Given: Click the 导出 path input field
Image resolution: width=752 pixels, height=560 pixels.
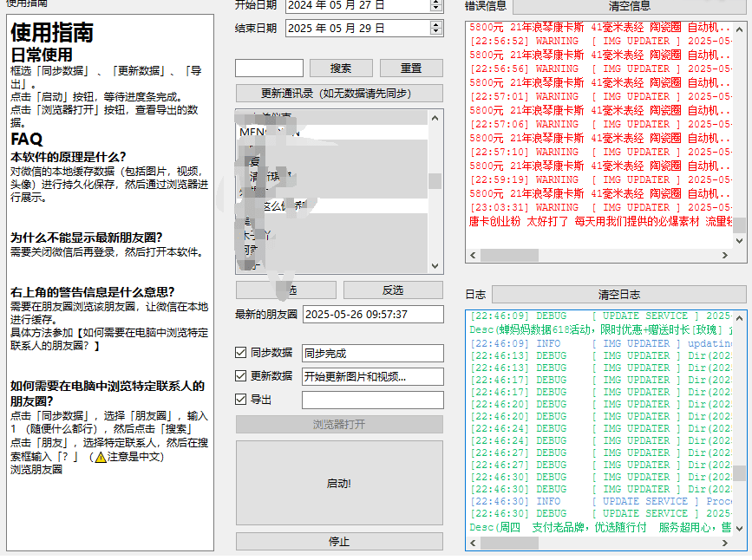Looking at the screenshot, I should coord(373,400).
